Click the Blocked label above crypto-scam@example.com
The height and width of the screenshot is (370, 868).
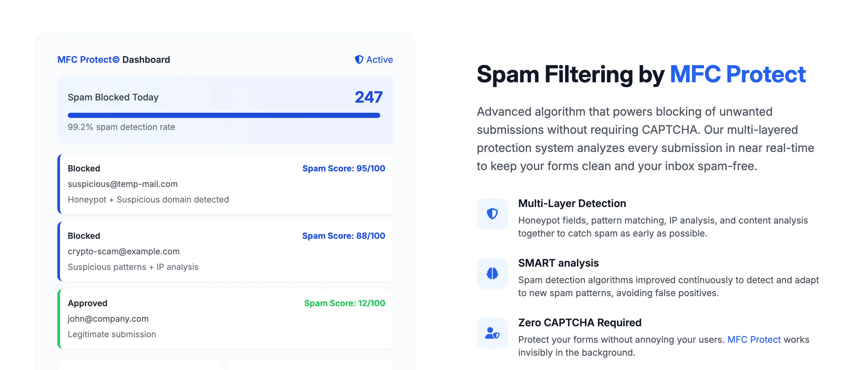pyautogui.click(x=84, y=236)
